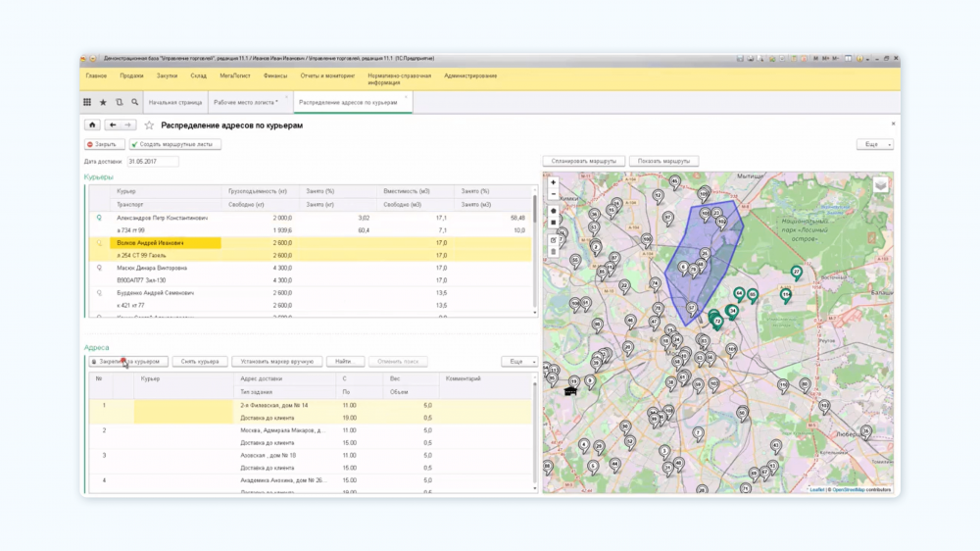980x551 pixels.
Task: Open favorites star in the top toolbar
Action: (103, 102)
